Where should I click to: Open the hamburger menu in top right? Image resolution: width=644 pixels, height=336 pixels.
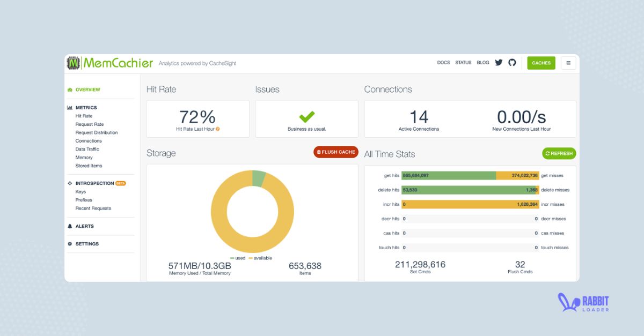coord(568,63)
